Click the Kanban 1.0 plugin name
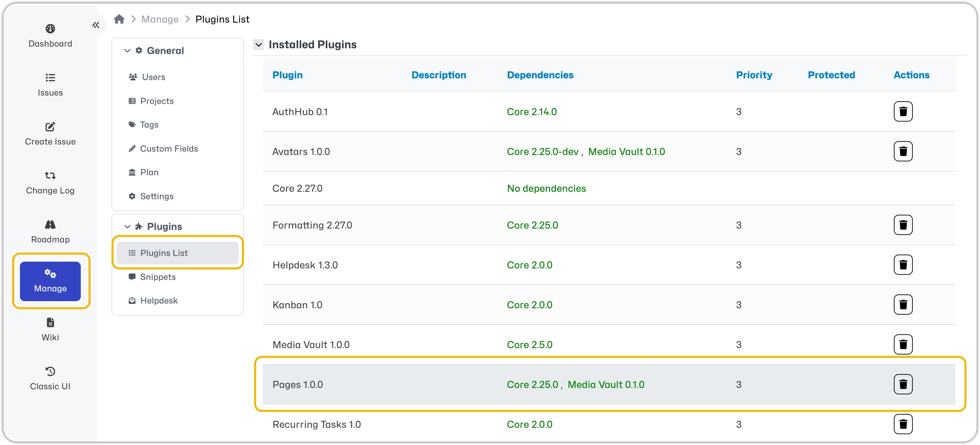The image size is (980, 445). [297, 305]
